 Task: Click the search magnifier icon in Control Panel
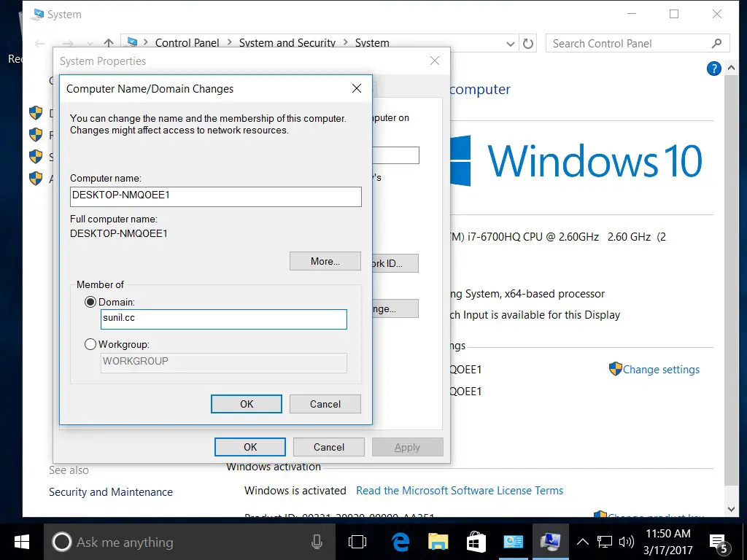tap(717, 43)
